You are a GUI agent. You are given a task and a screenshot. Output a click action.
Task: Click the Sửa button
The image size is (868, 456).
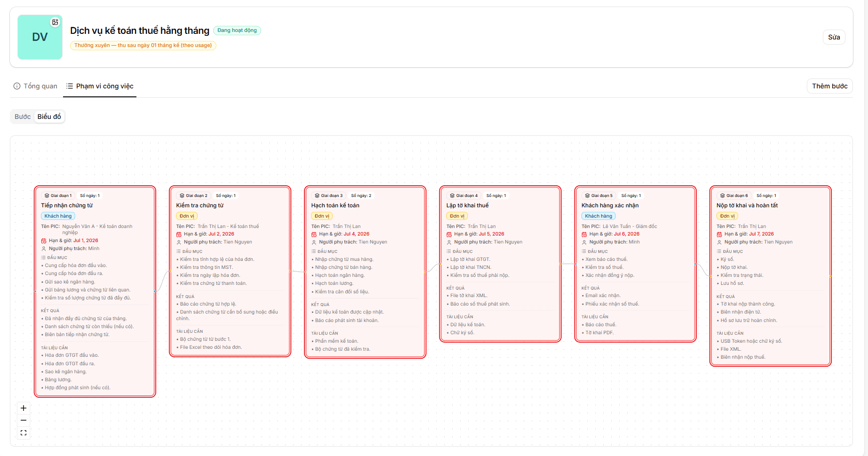(x=834, y=37)
